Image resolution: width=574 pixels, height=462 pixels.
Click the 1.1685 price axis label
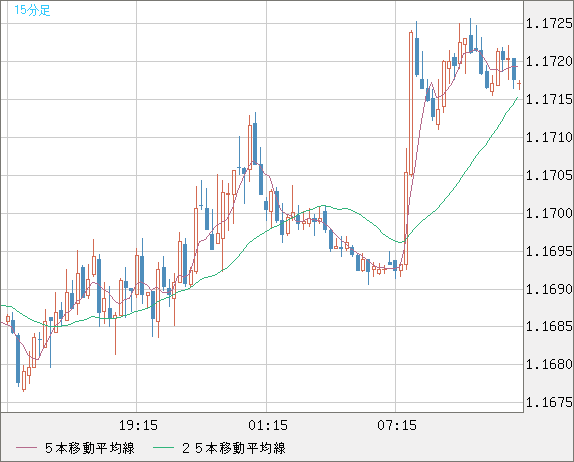(x=549, y=326)
